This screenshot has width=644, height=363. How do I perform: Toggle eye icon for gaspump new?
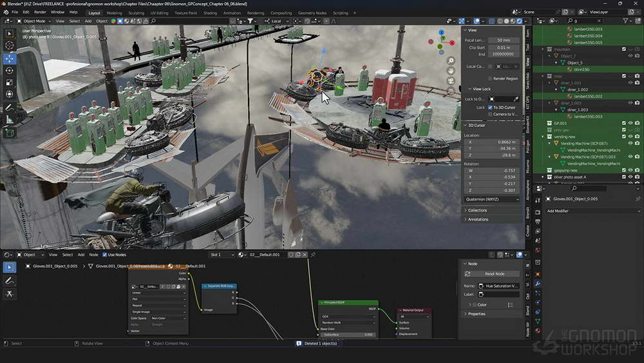pos(630,170)
